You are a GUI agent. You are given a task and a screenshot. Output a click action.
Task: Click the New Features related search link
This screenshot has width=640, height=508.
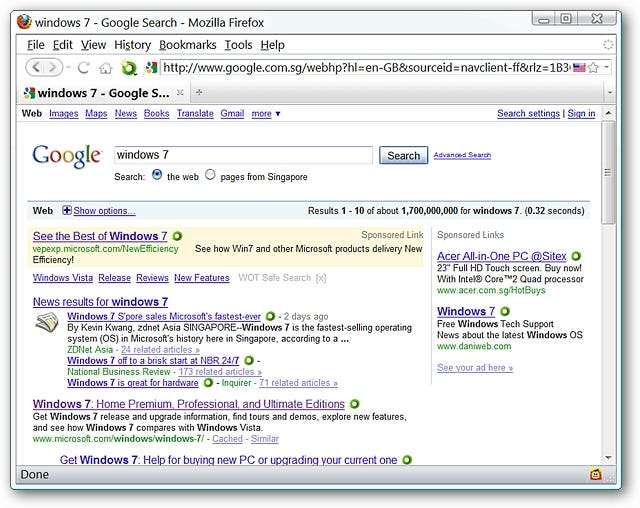[x=202, y=277]
